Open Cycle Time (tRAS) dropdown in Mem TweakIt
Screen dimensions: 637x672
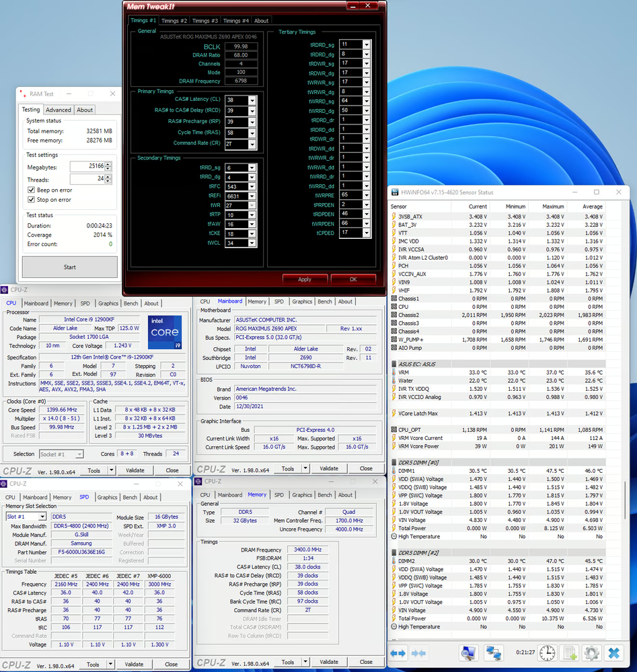(x=252, y=133)
